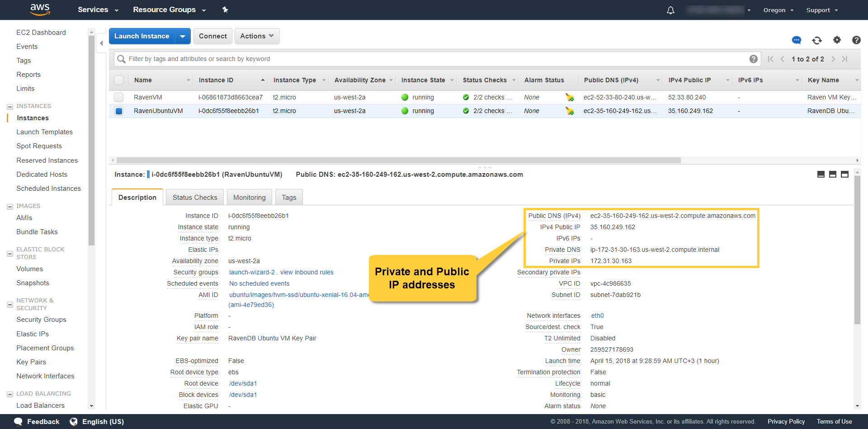
Task: Open the Resource Groups dropdown
Action: 170,9
